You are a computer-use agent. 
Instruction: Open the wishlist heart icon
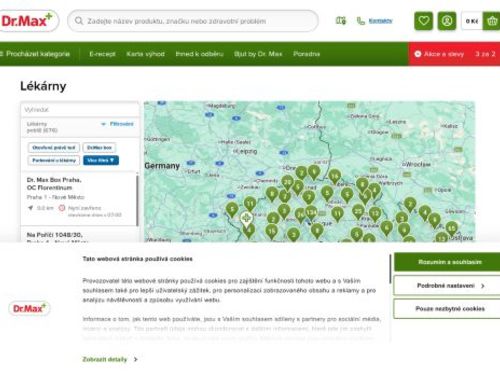(x=423, y=21)
